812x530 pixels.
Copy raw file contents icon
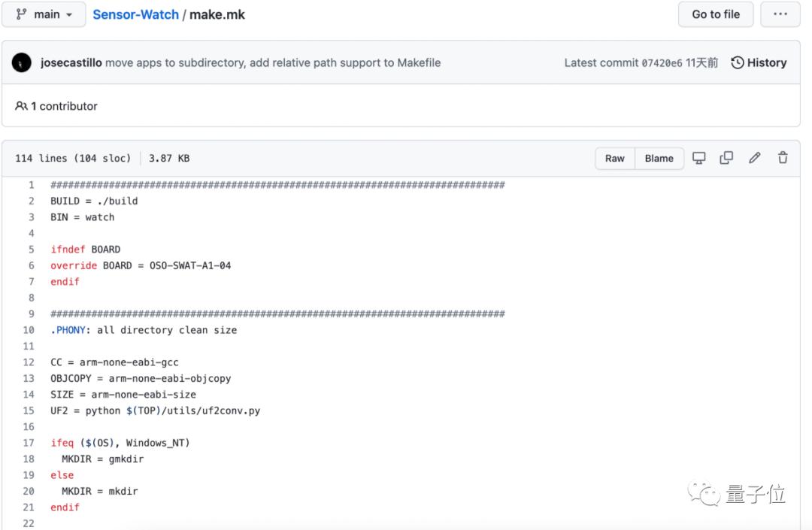(726, 158)
